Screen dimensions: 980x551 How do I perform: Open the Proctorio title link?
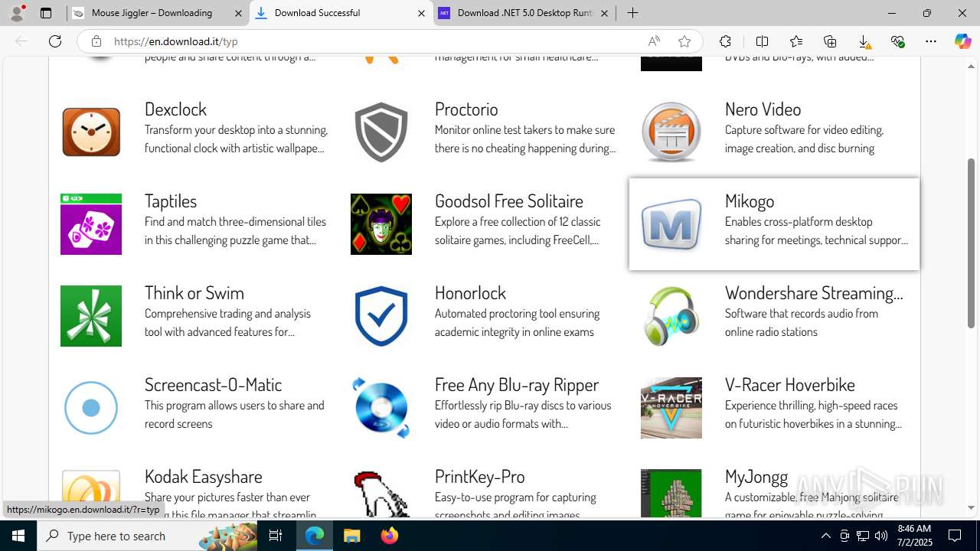tap(466, 109)
